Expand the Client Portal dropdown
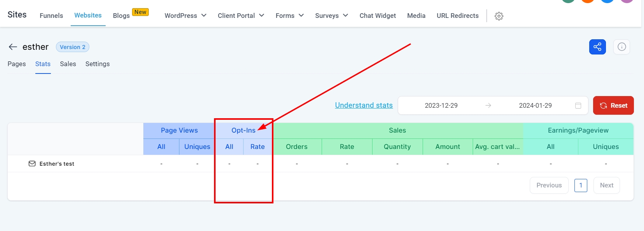This screenshot has height=231, width=644. click(x=241, y=16)
